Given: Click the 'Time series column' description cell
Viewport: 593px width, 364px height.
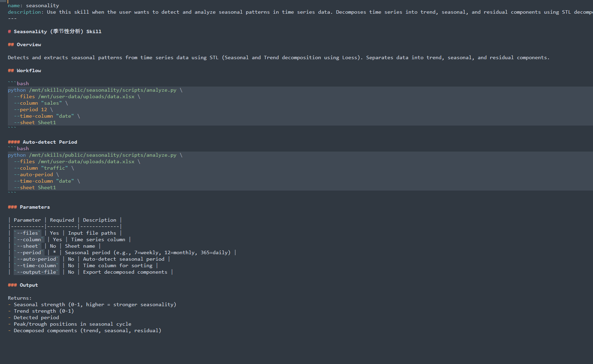Looking at the screenshot, I should 98,239.
